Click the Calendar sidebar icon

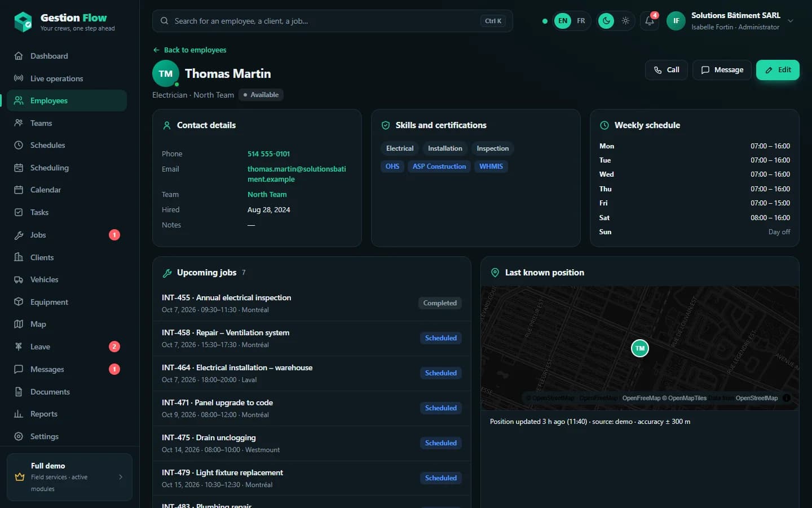19,190
